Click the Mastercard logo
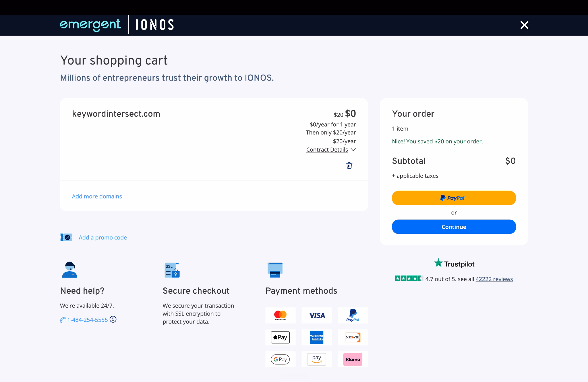This screenshot has width=588, height=382. click(x=280, y=315)
